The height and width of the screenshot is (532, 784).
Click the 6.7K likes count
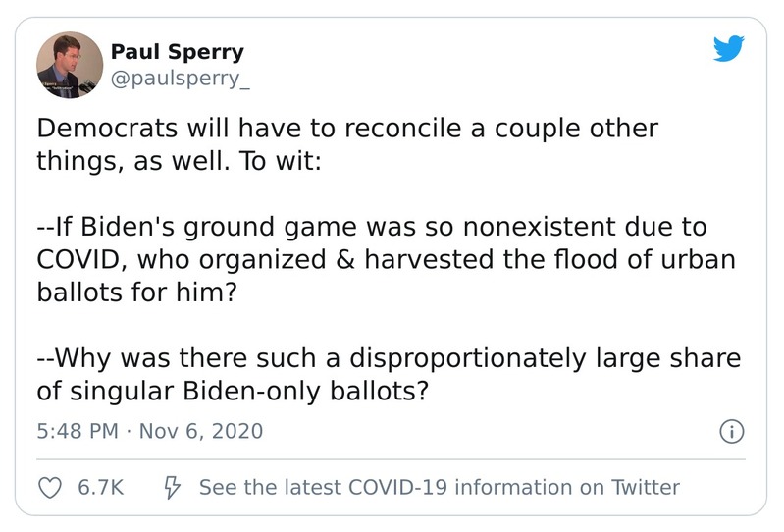(x=100, y=487)
